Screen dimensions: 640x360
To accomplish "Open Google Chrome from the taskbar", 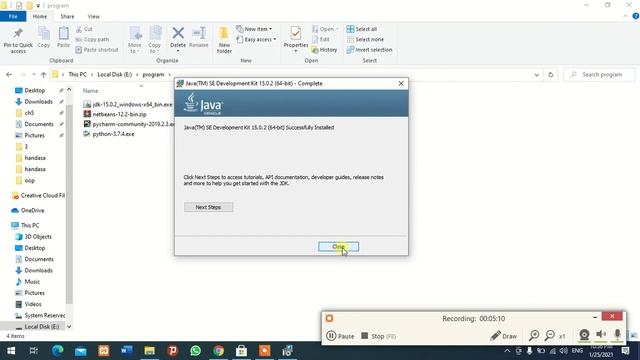I will coord(218,351).
